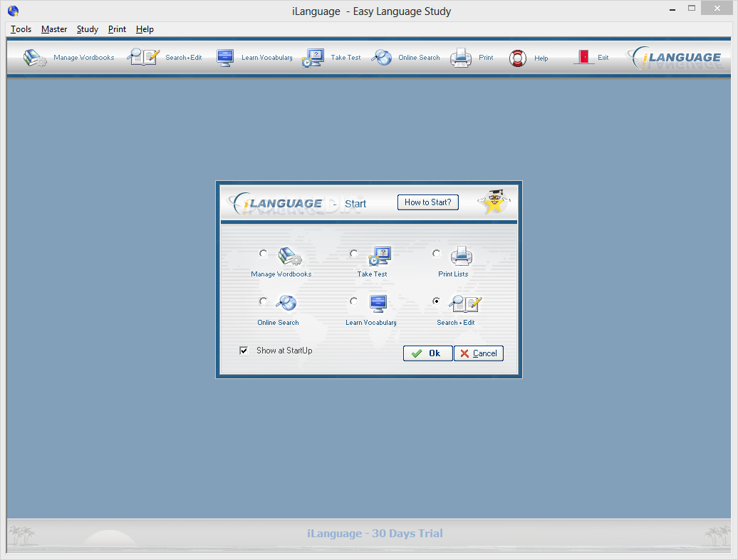Click the Print toolbar printer icon
The image size is (738, 560).
point(461,58)
